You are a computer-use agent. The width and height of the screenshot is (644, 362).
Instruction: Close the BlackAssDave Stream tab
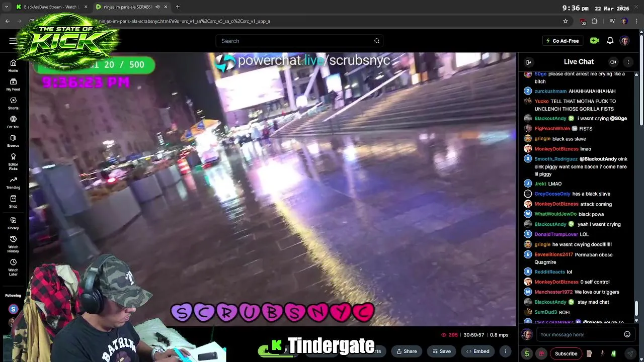pyautogui.click(x=86, y=7)
